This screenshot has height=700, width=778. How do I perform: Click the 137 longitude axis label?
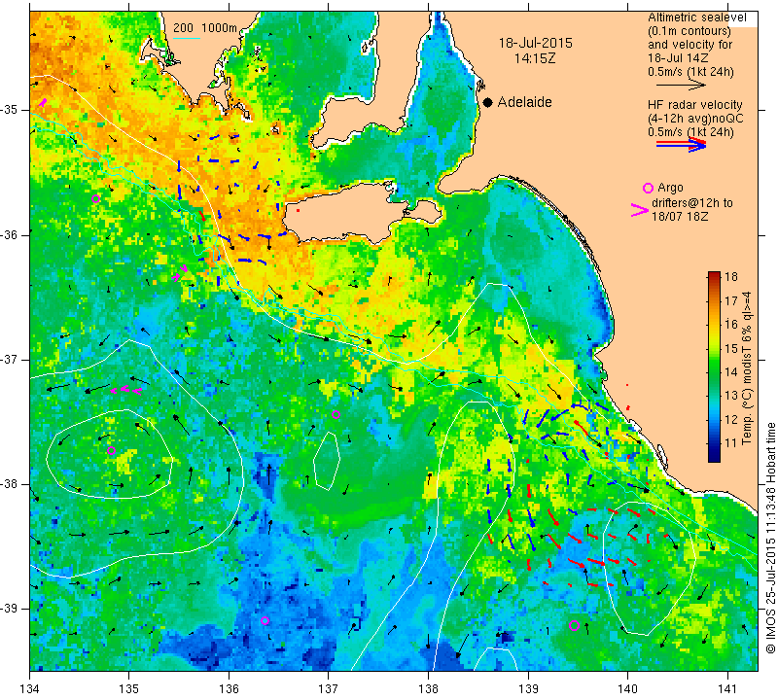[328, 688]
